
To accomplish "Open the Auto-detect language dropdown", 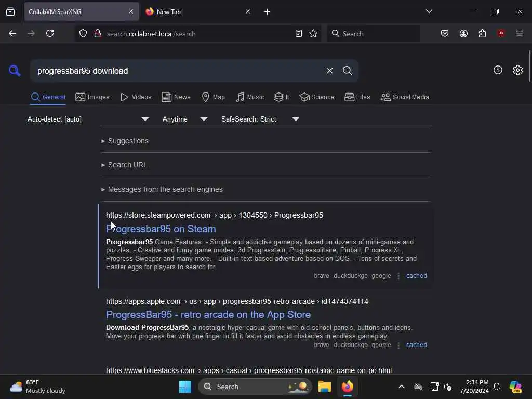I will 88,119.
